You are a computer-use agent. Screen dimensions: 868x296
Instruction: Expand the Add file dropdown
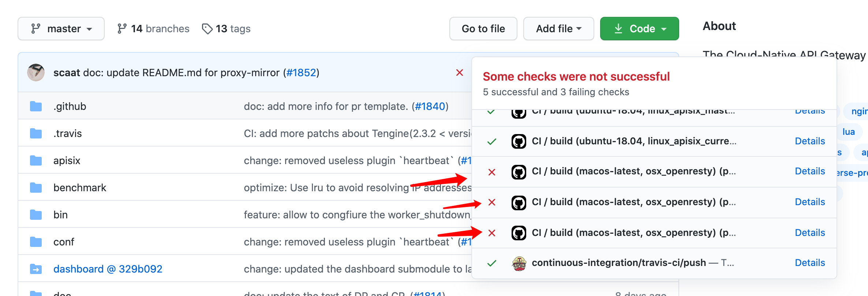click(558, 28)
